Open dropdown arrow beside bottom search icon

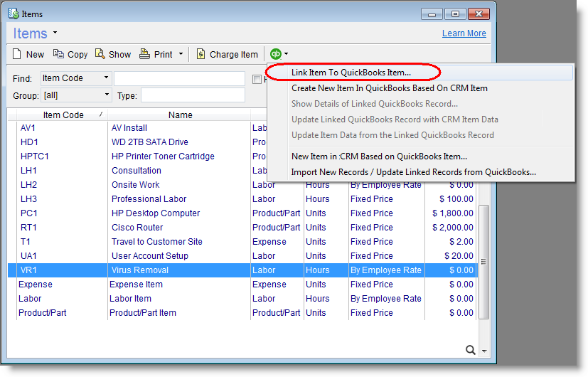(484, 351)
